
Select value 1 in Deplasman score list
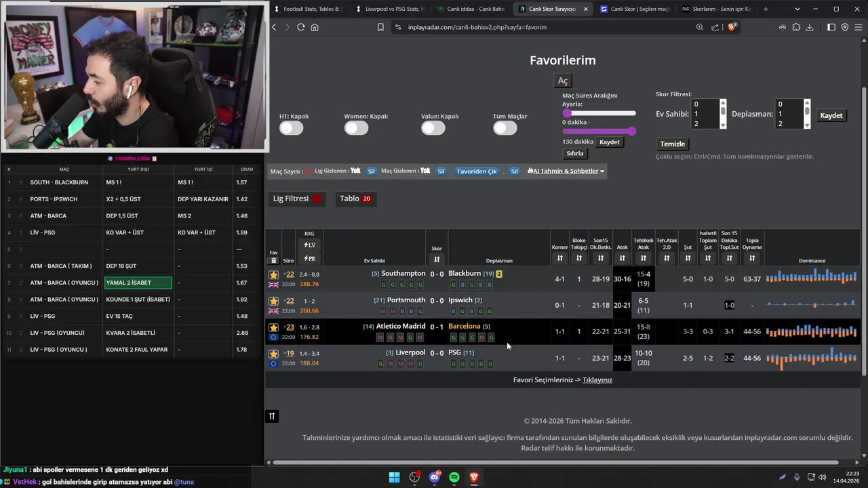789,114
